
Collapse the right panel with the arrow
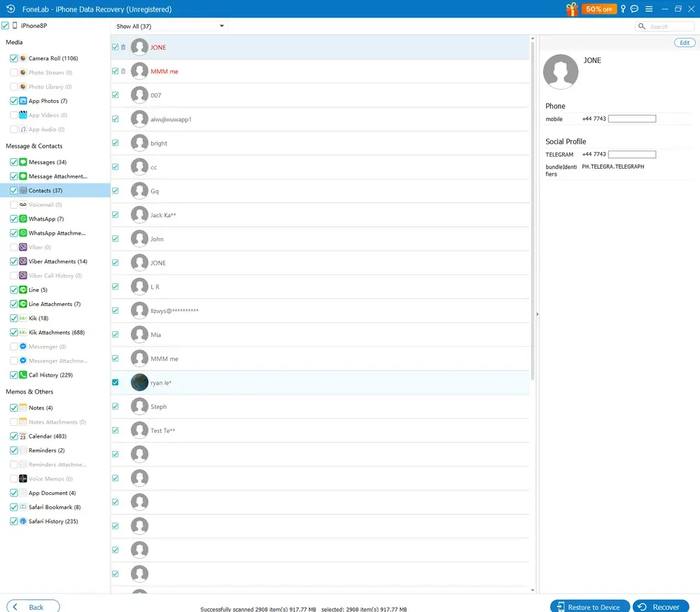click(537, 314)
